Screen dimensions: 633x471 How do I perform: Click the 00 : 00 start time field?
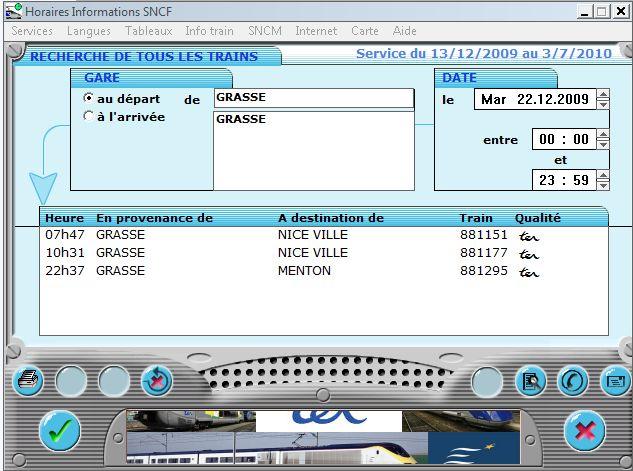[x=564, y=139]
